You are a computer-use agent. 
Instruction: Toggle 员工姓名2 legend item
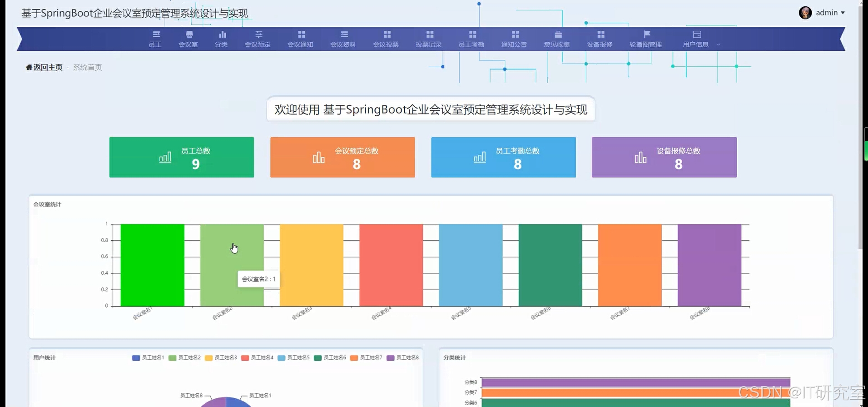coord(184,358)
